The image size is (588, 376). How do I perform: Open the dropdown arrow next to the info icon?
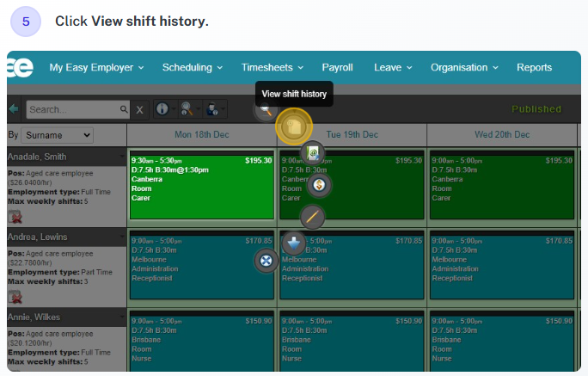pos(174,109)
